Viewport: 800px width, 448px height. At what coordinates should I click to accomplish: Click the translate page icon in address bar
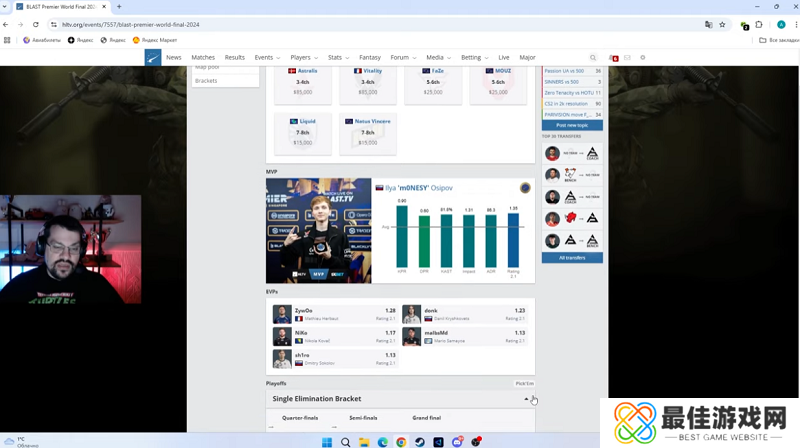(x=708, y=24)
